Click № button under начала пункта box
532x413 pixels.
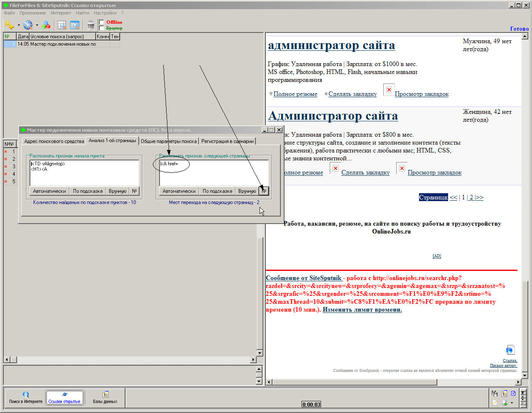tap(134, 191)
